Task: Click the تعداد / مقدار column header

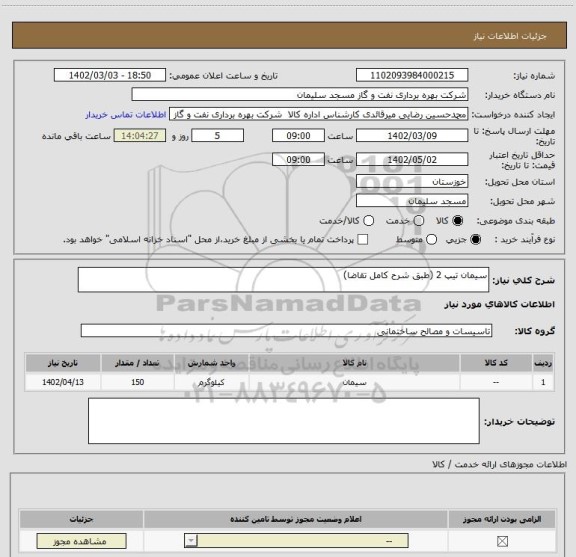Action: [137, 363]
